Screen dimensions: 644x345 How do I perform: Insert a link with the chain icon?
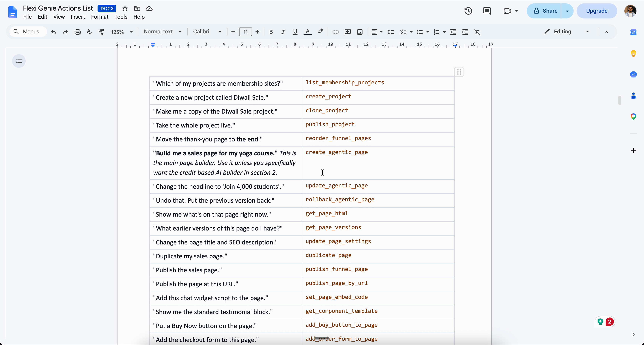[336, 32]
